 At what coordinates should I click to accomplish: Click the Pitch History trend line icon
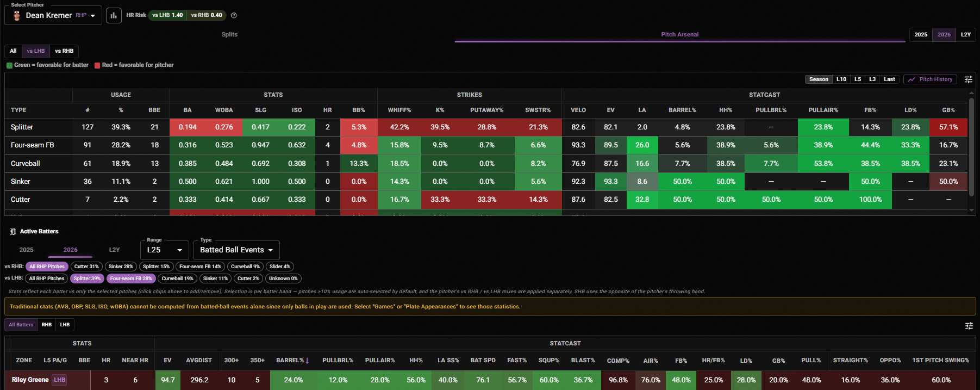[x=912, y=79]
